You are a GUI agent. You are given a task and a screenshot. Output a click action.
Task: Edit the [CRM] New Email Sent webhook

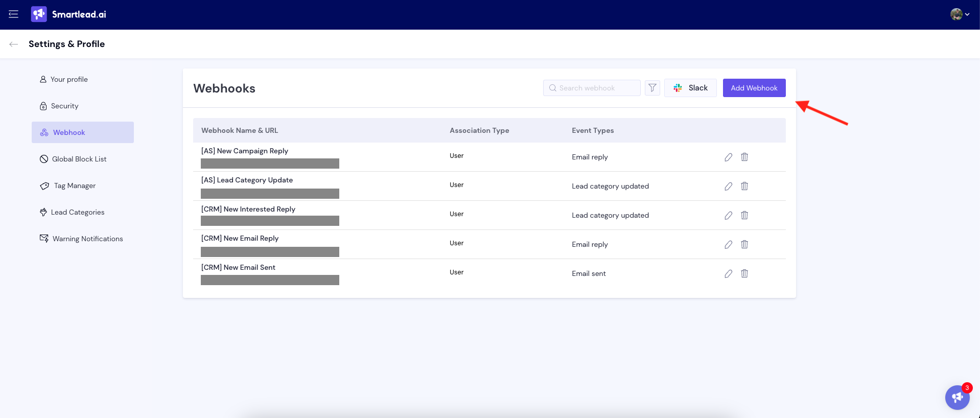pos(728,274)
